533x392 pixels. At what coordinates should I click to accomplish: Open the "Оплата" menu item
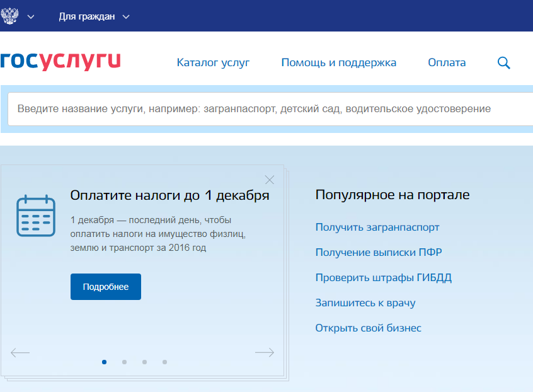pyautogui.click(x=447, y=62)
